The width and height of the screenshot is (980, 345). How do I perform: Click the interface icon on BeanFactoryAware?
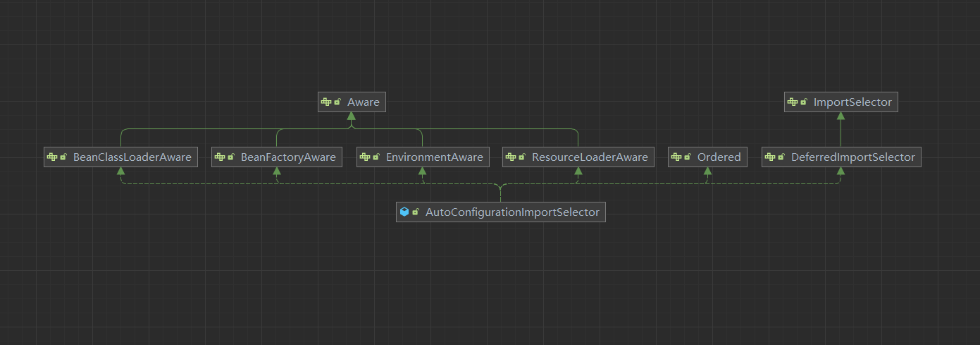pyautogui.click(x=219, y=157)
